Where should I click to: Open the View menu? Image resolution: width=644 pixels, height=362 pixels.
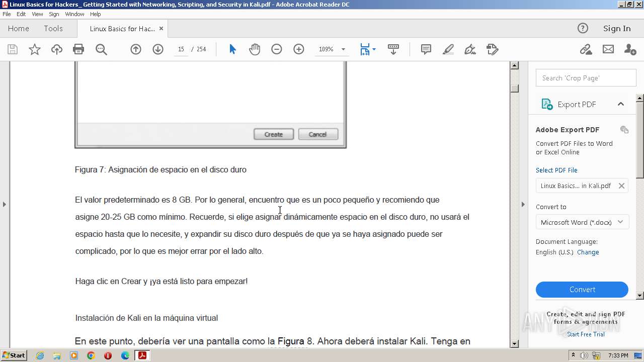(x=37, y=14)
